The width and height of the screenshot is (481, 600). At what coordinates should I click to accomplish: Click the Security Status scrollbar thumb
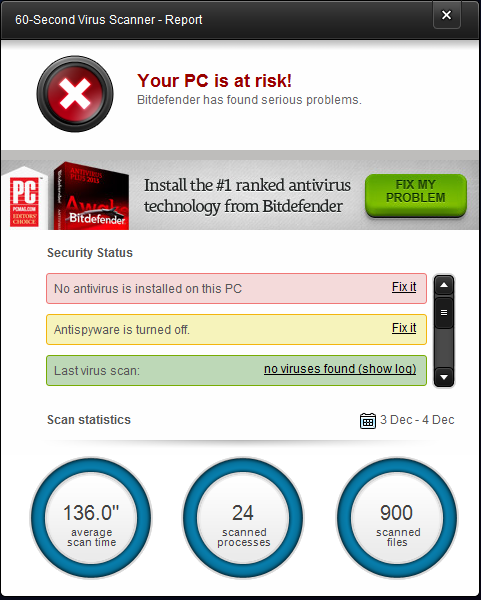click(444, 313)
